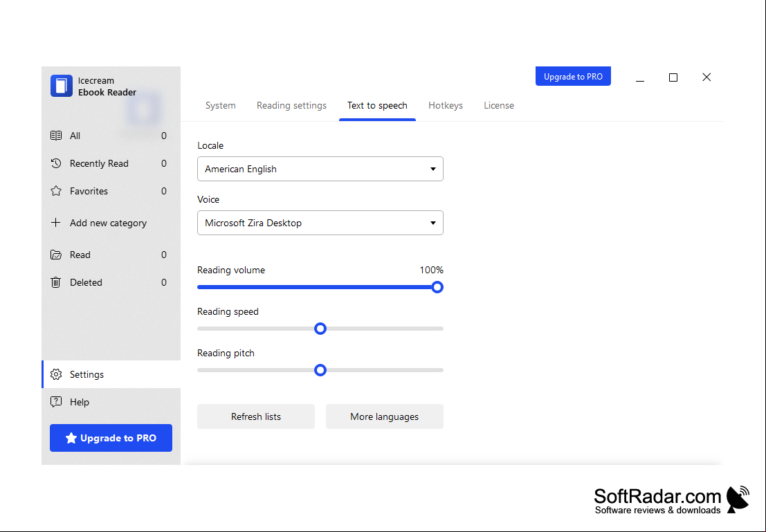766x532 pixels.
Task: Click Upgrade to PRO button in title bar
Action: [x=573, y=76]
